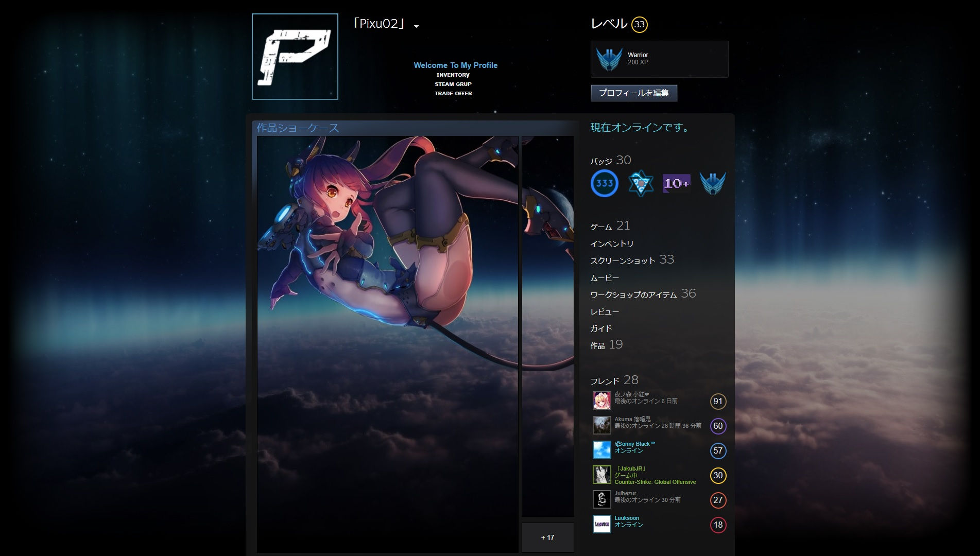Click the level 57 friend badge
Image resolution: width=980 pixels, height=556 pixels.
point(718,450)
